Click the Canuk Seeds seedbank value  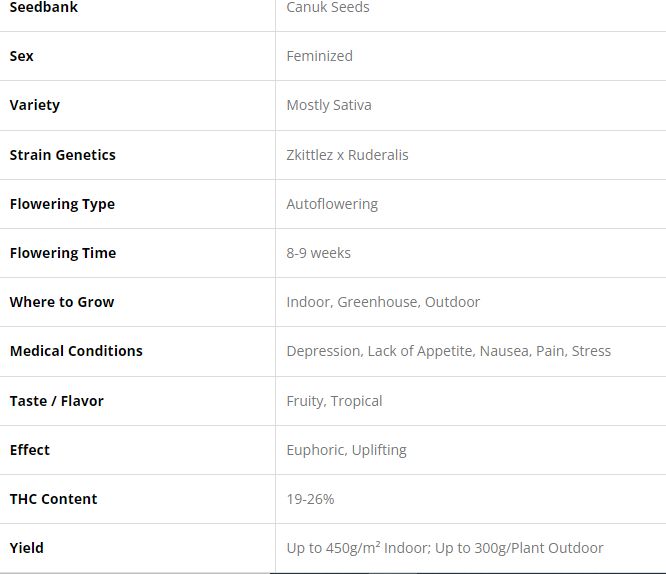[x=328, y=8]
